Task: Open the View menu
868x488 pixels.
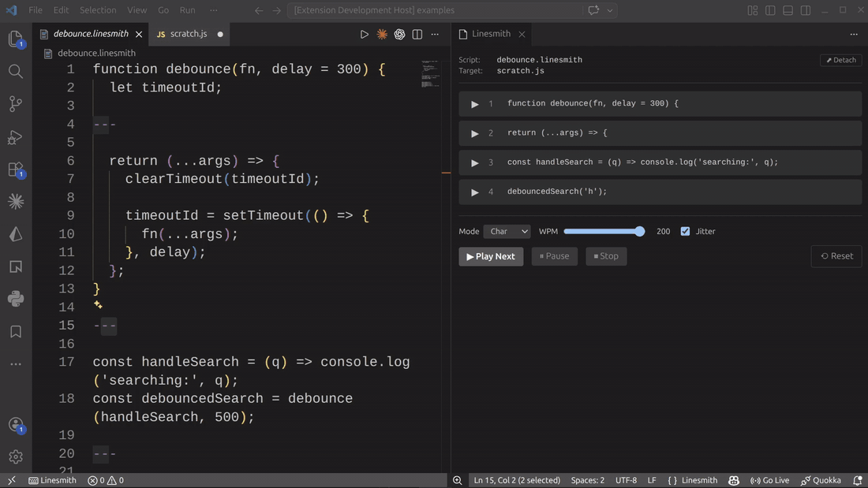Action: point(137,10)
